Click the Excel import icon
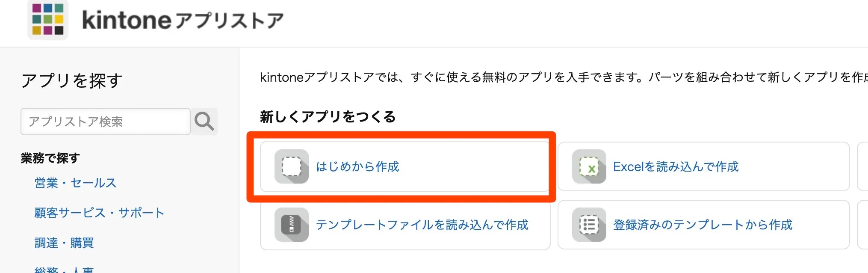 [589, 166]
